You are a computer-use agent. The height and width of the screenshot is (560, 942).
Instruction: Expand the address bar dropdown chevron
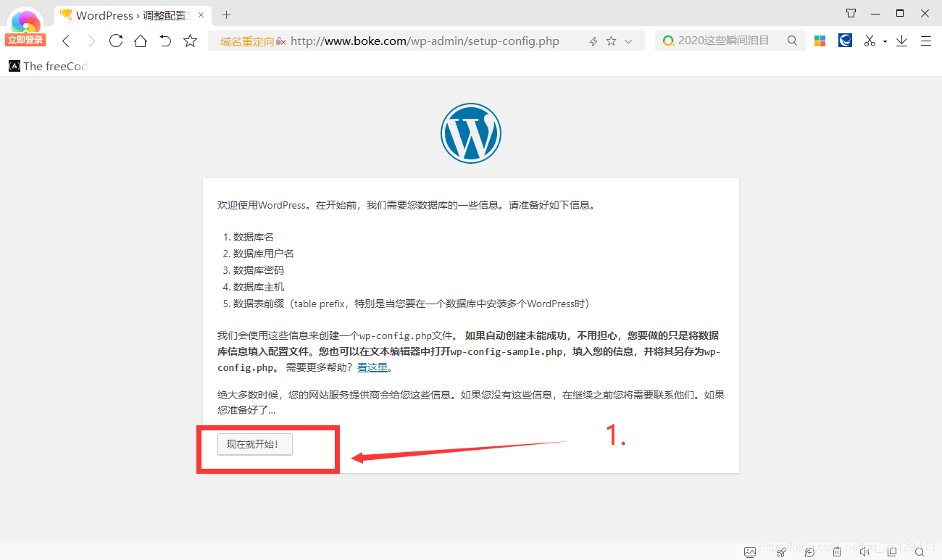click(628, 41)
